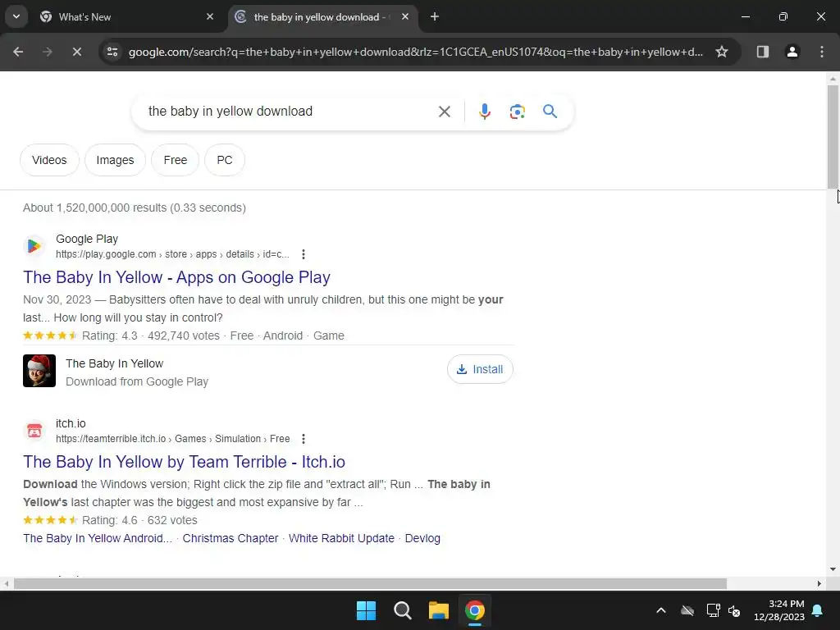This screenshot has height=630, width=840.
Task: Open the Windows Start menu
Action: pos(367,610)
